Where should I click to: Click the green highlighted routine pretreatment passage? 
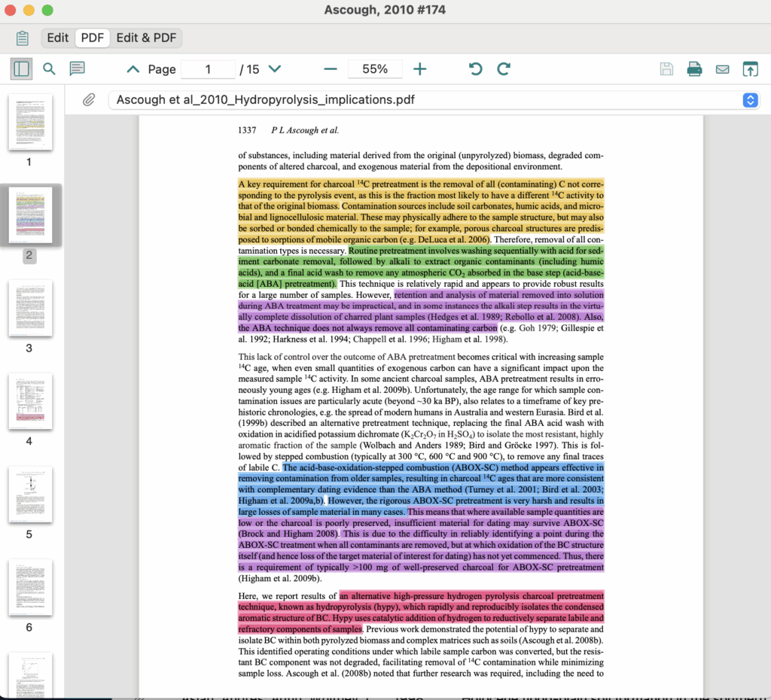tap(421, 267)
